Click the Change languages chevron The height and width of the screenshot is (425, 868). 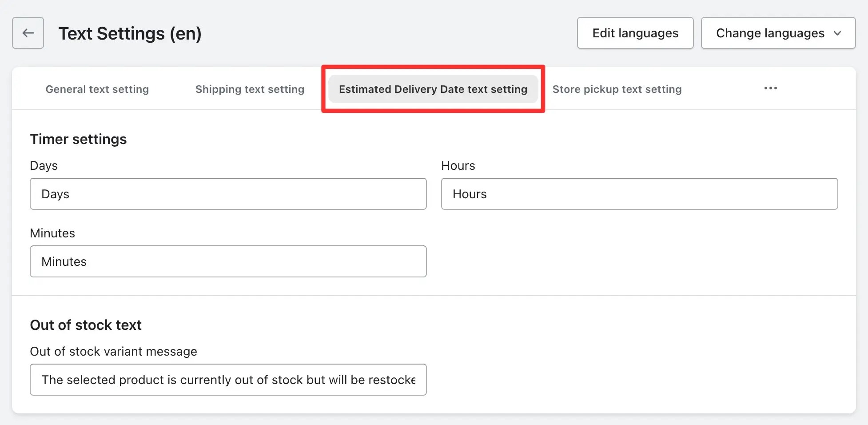(838, 33)
